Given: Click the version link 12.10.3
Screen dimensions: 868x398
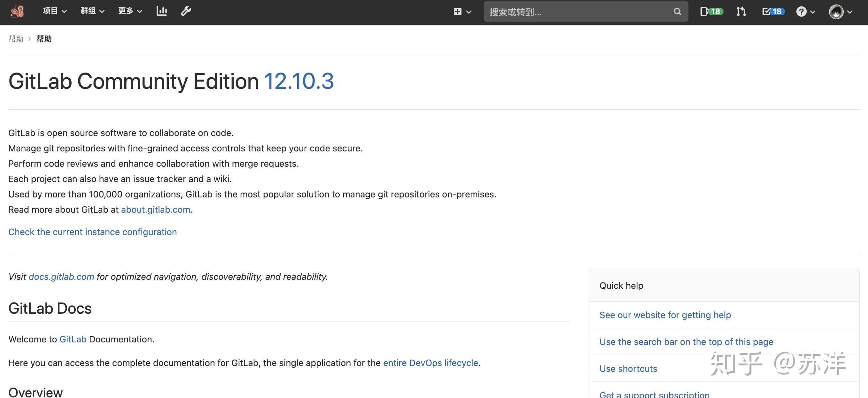Looking at the screenshot, I should click(x=298, y=81).
